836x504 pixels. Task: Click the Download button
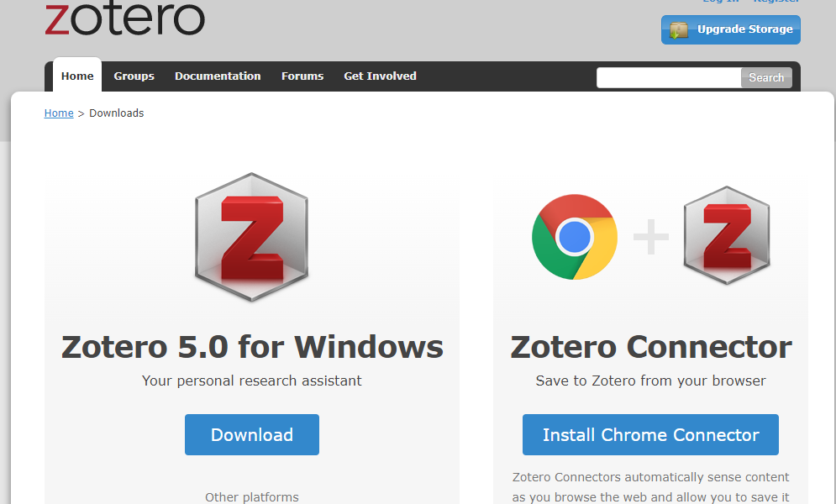click(x=252, y=435)
